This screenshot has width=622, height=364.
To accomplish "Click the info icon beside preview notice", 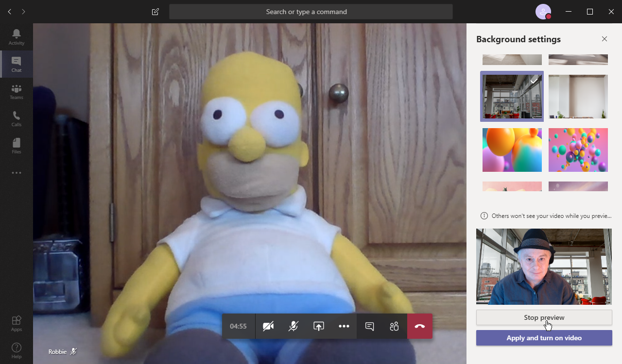I will click(x=484, y=215).
